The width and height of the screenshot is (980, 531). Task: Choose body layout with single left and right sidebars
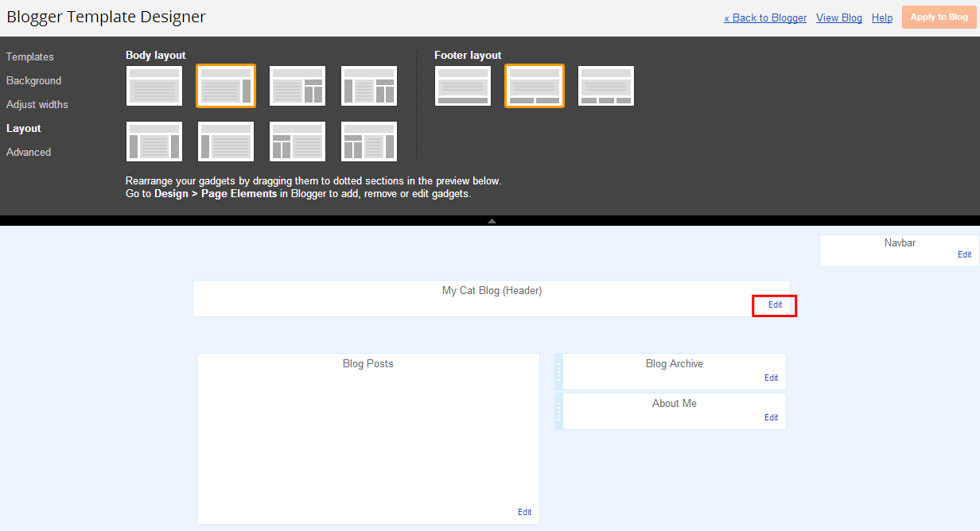coord(154,141)
